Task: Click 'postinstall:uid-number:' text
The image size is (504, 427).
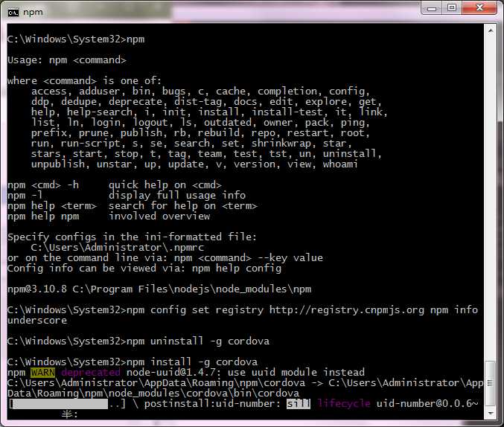Action: point(212,404)
